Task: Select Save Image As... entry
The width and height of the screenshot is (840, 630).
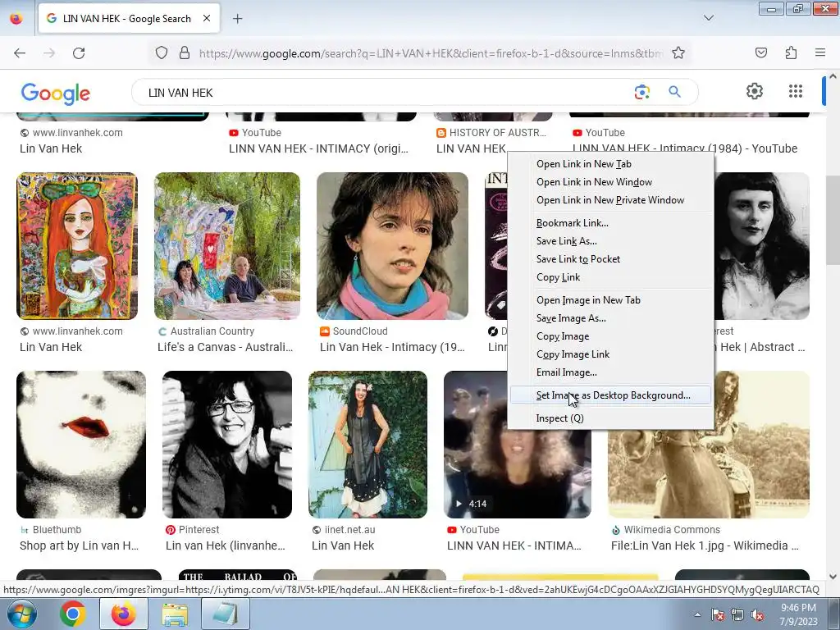Action: tap(610, 318)
